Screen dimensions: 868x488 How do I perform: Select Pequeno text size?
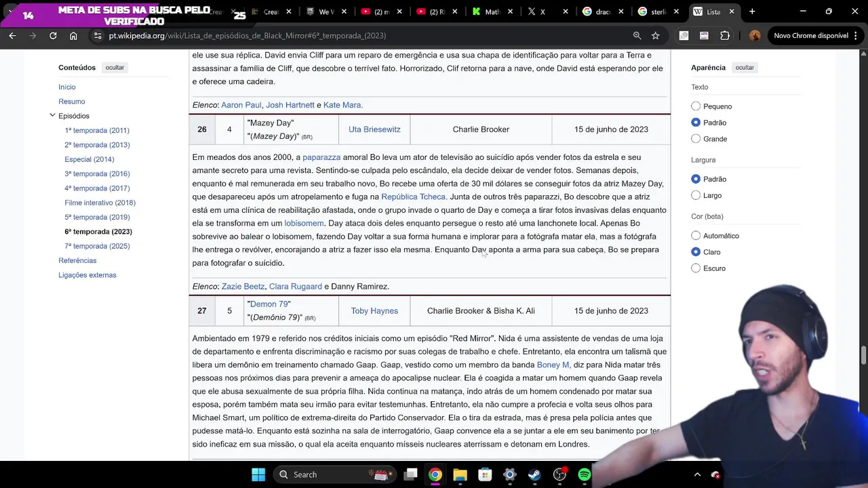tap(696, 106)
